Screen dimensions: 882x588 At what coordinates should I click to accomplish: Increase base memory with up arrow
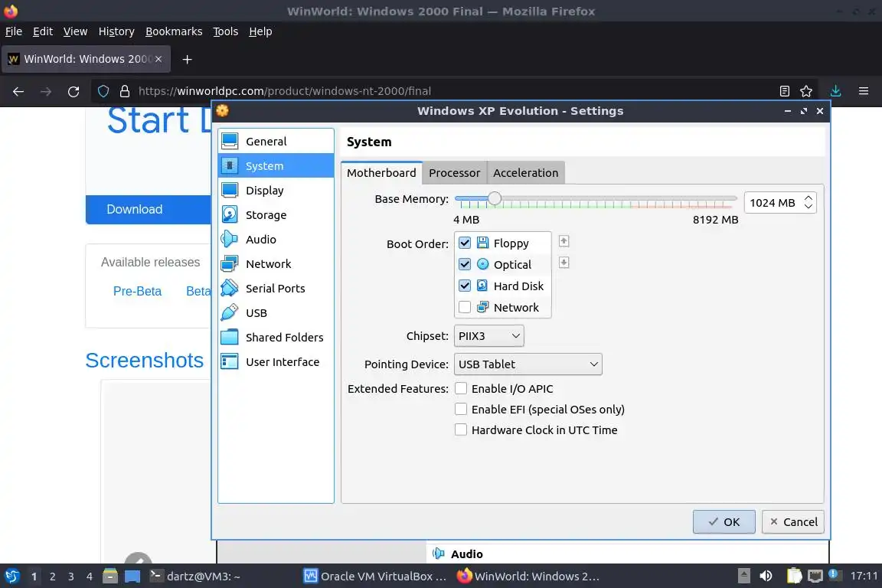pos(808,198)
